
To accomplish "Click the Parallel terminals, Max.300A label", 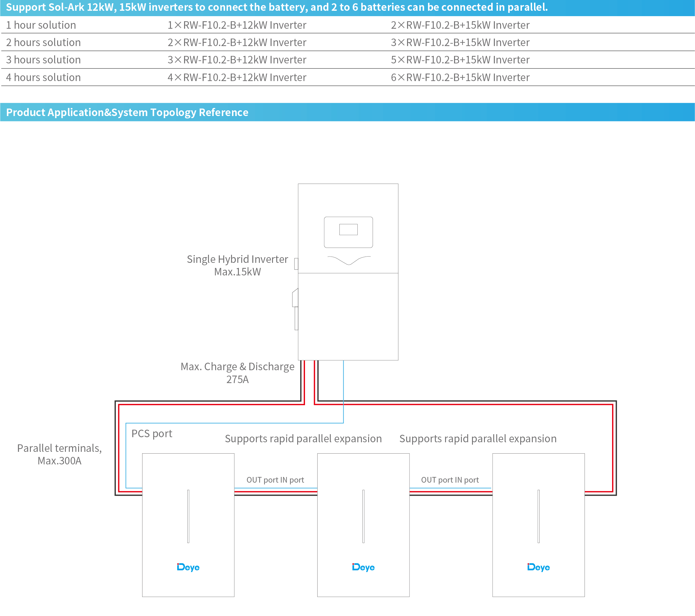I will (x=60, y=454).
